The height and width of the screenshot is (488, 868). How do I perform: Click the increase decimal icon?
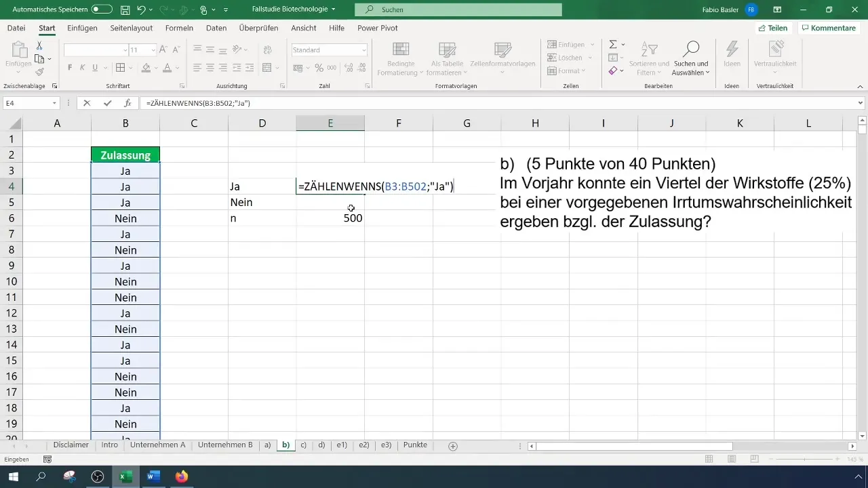[349, 68]
